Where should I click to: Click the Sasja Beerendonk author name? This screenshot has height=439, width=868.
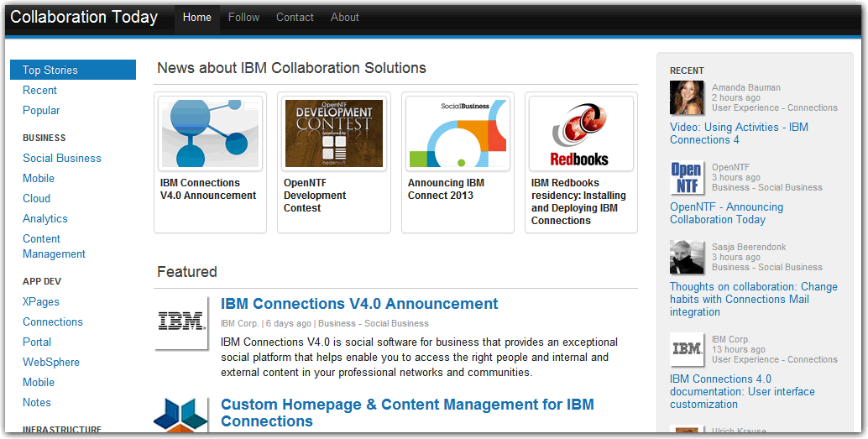point(749,247)
